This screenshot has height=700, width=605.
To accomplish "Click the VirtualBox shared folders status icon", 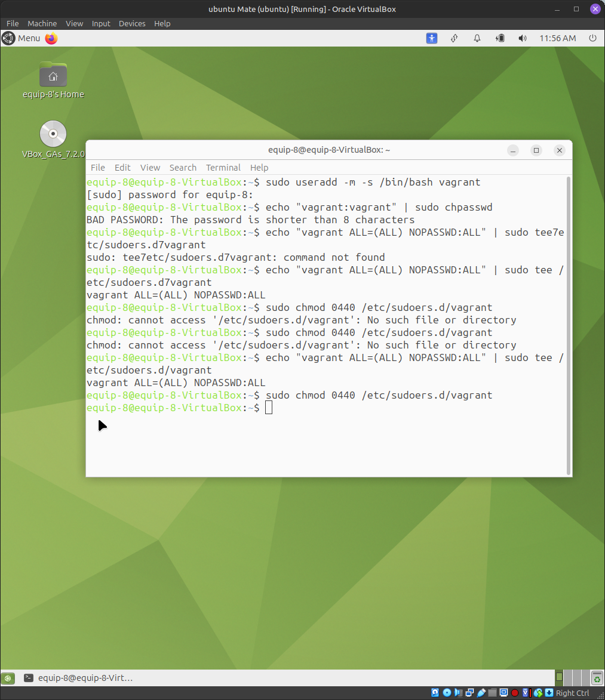I will coord(492,693).
